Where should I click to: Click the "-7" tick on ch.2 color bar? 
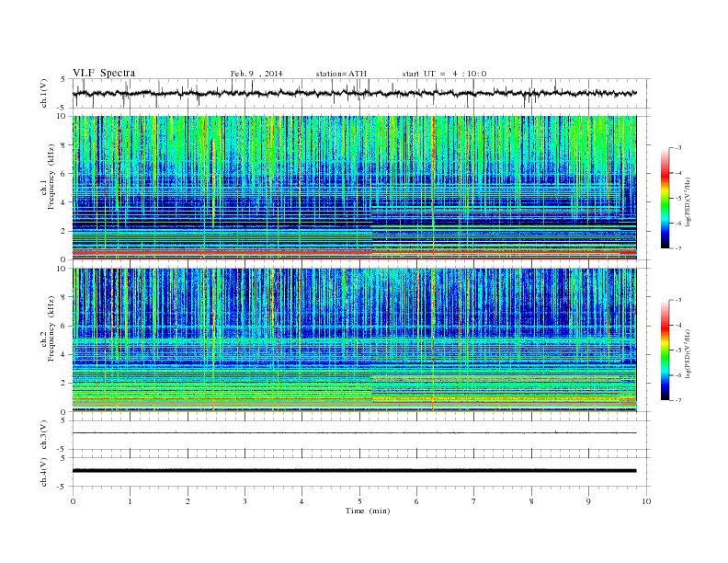click(x=678, y=400)
